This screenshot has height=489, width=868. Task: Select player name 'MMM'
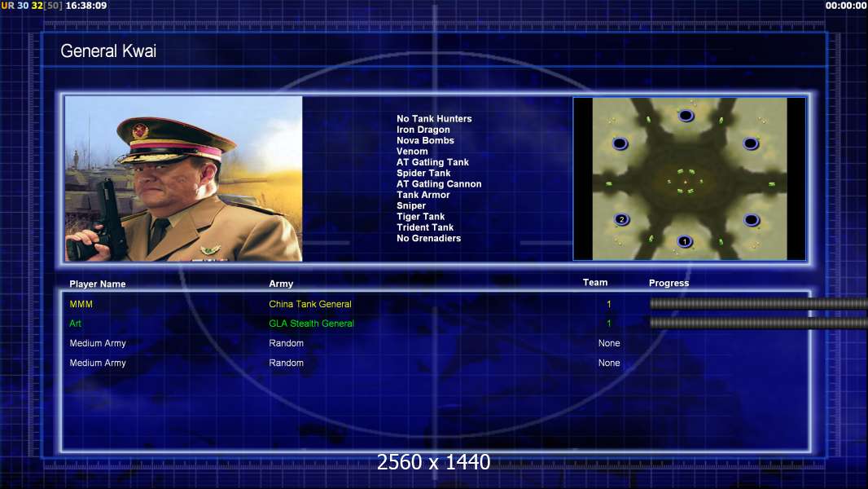81,304
